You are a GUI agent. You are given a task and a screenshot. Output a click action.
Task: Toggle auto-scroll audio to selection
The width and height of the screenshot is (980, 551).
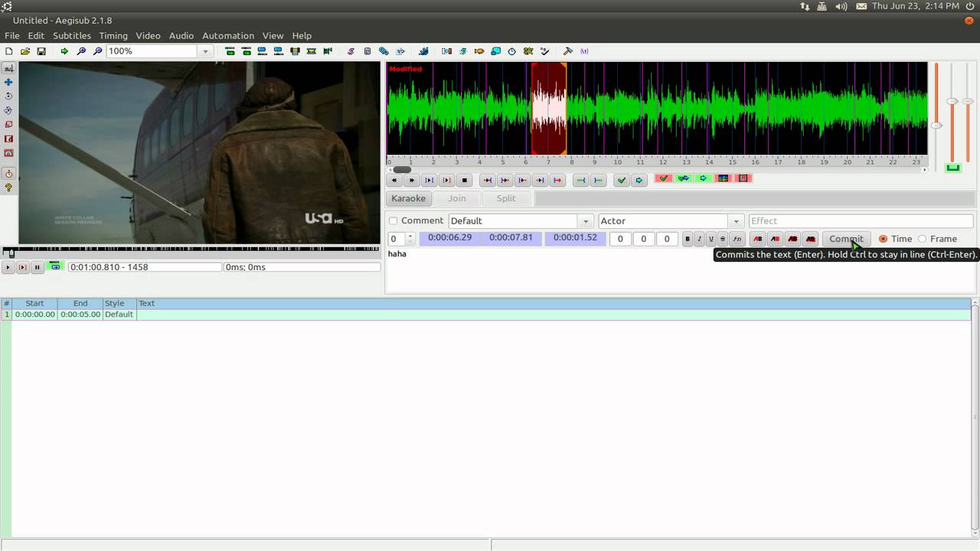(x=703, y=179)
